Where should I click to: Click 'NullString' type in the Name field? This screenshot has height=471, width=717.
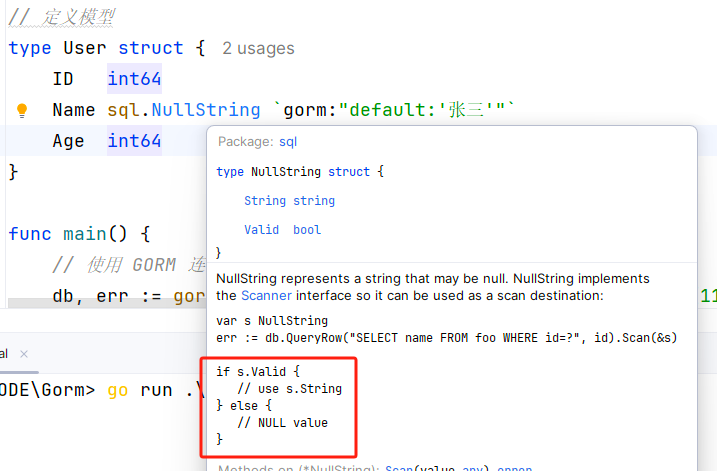(206, 110)
